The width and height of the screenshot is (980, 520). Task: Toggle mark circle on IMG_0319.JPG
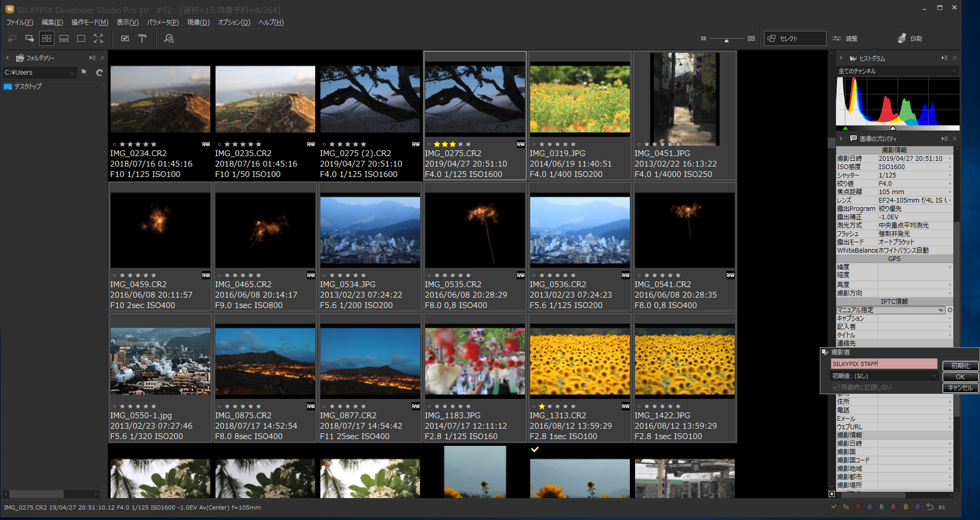tap(534, 144)
